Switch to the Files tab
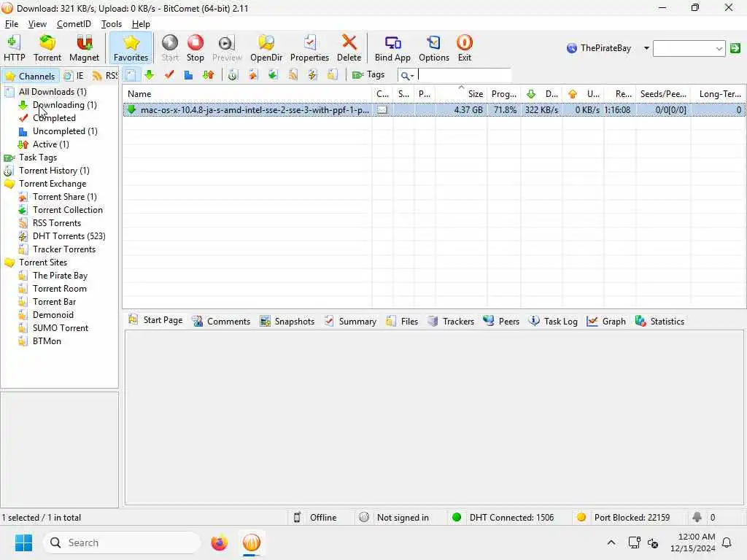The image size is (747, 560). (x=402, y=322)
